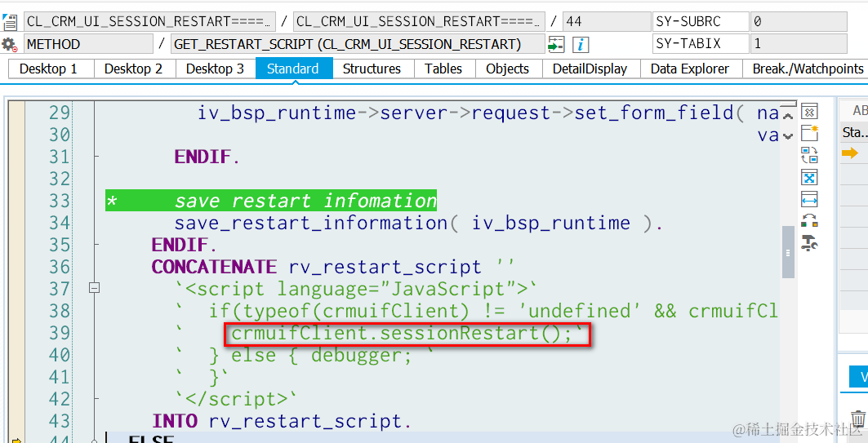Click the yellow arrow in the Sta.. column
This screenshot has height=443, width=868.
[850, 153]
